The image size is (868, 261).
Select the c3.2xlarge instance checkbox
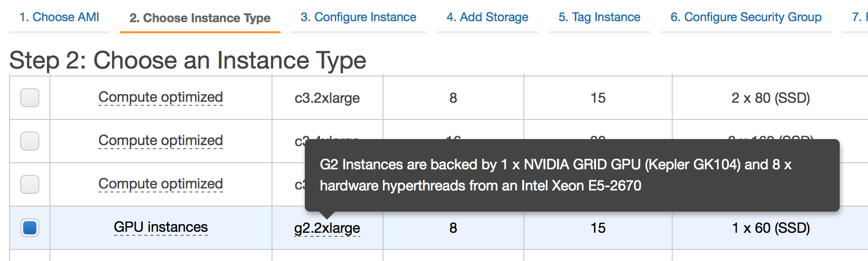pos(30,98)
